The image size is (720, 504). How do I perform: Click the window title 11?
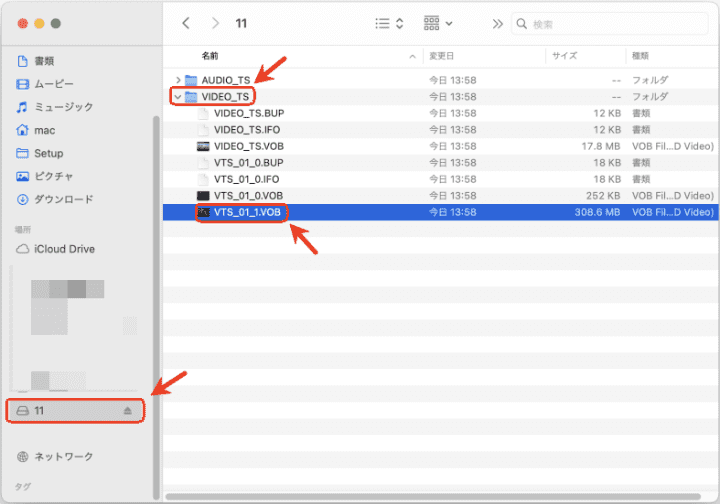[241, 23]
